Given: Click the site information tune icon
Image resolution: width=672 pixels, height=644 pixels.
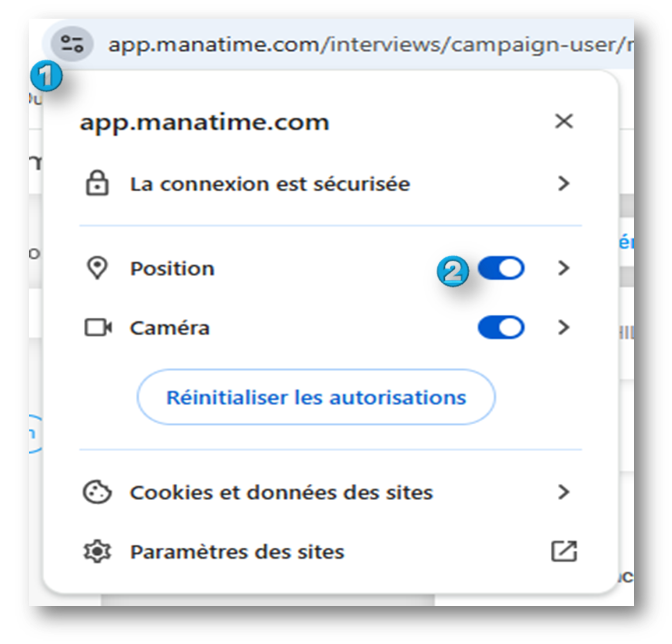Looking at the screenshot, I should click(72, 44).
